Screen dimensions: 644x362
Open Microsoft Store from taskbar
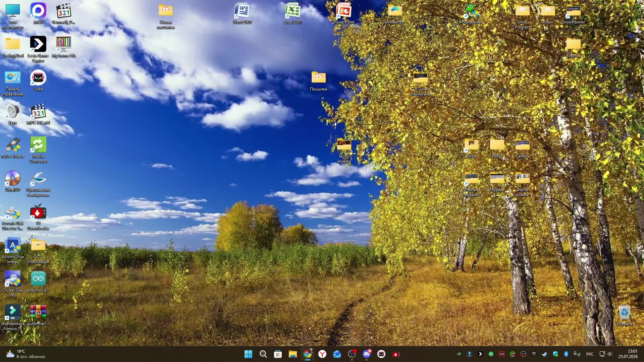(278, 354)
